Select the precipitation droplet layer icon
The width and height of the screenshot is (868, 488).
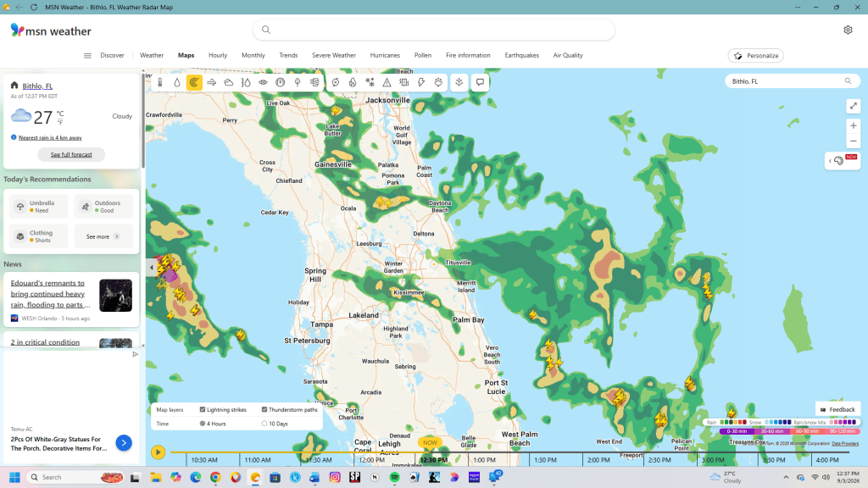177,82
